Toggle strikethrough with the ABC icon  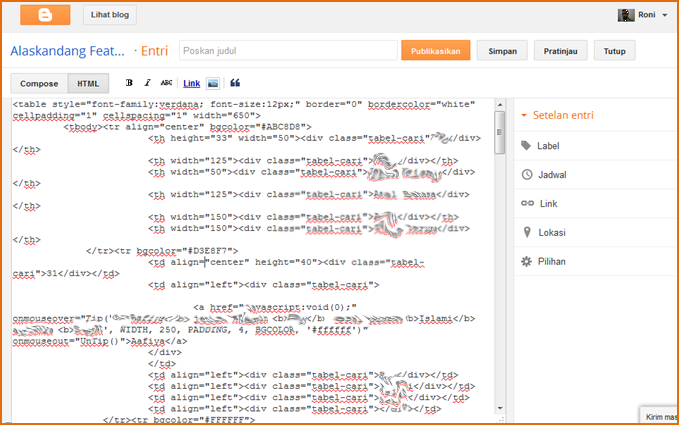[x=166, y=83]
